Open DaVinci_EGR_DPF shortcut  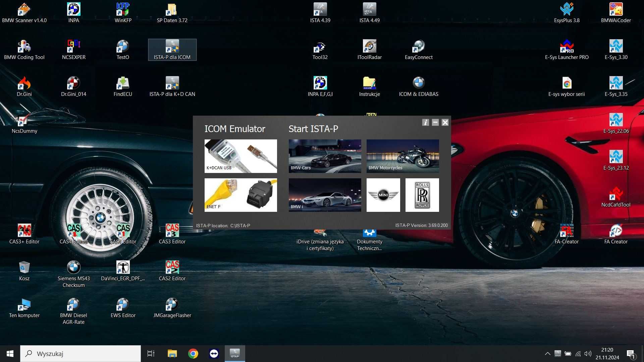pos(123,271)
